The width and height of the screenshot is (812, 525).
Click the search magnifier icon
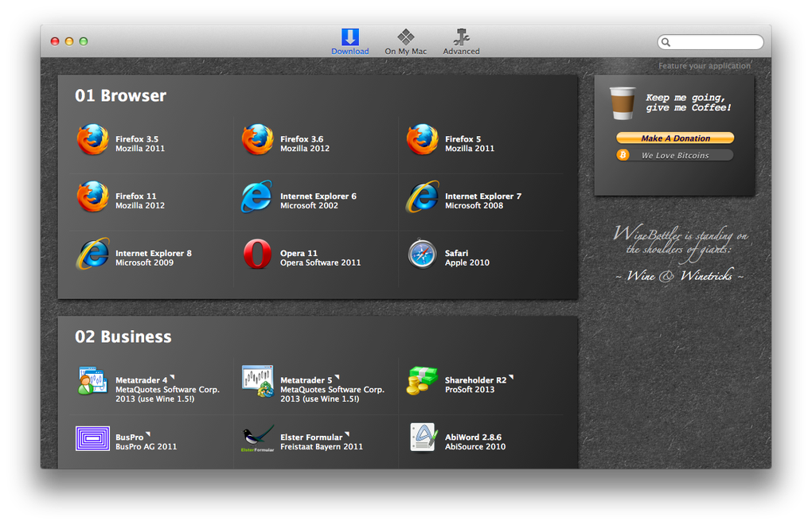tap(666, 42)
